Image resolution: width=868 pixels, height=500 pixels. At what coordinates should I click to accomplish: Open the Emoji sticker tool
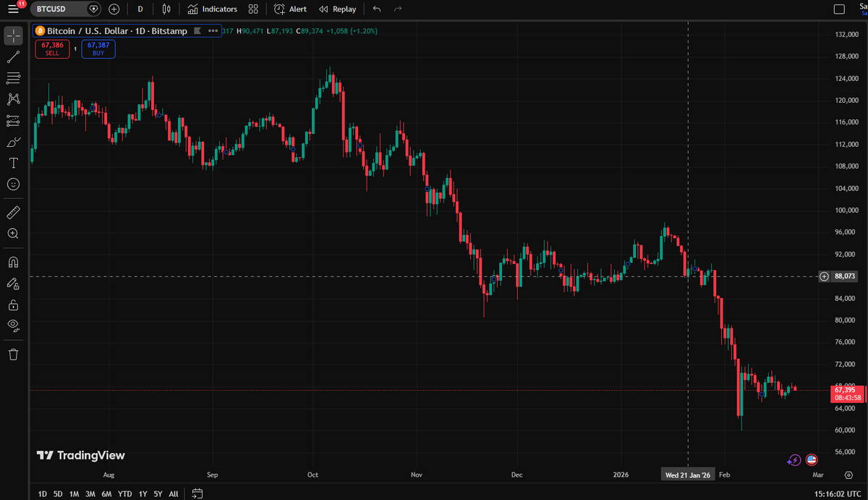tap(12, 185)
